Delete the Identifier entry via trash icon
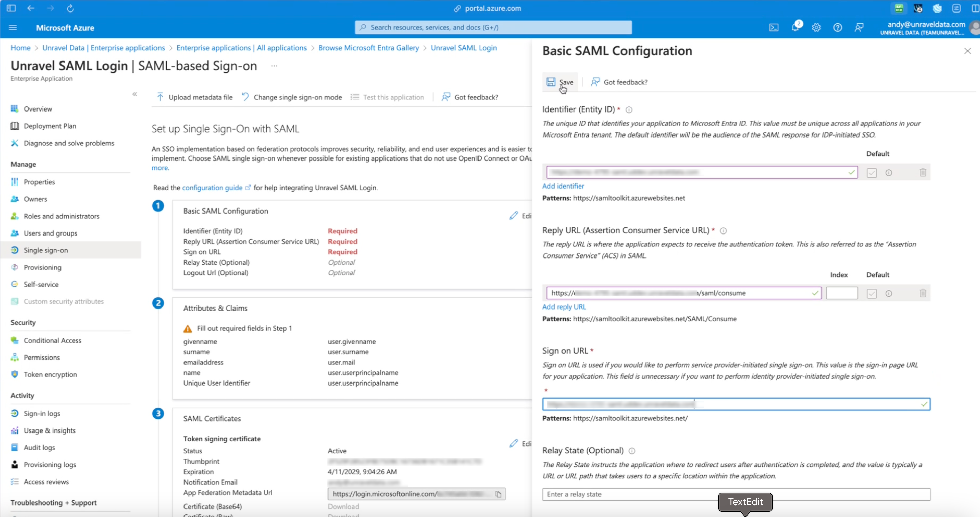This screenshot has height=517, width=980. point(923,172)
